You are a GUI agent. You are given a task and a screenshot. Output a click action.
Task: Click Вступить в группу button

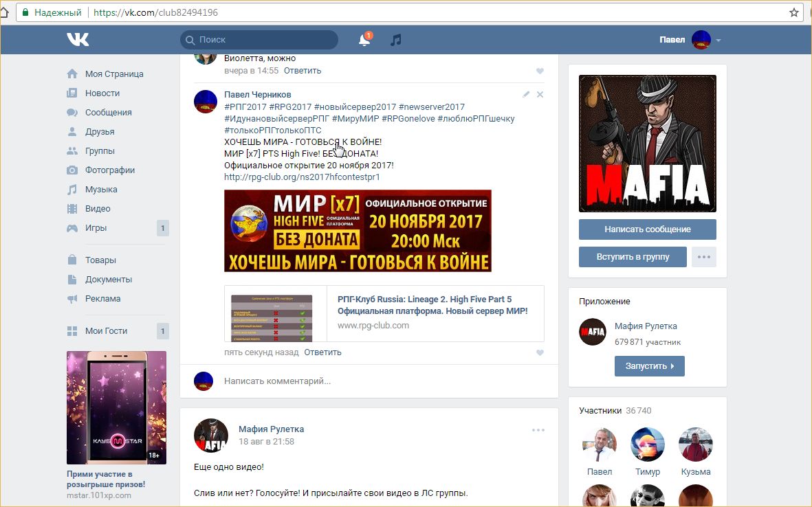coord(633,257)
